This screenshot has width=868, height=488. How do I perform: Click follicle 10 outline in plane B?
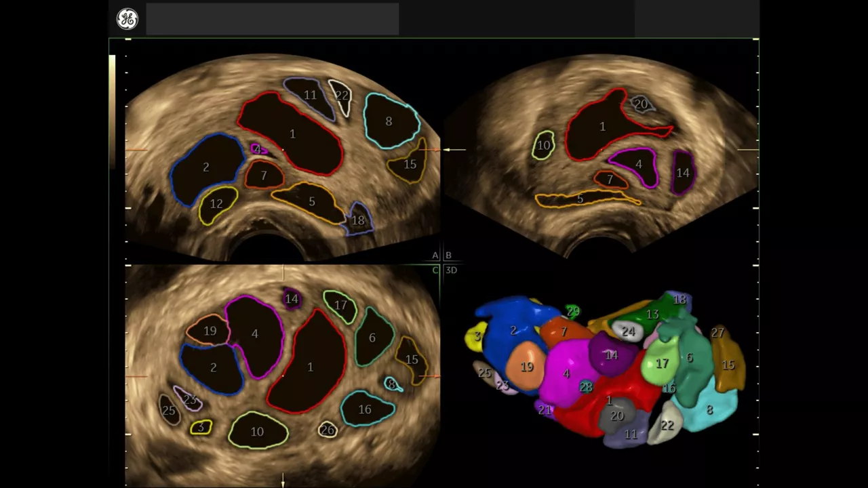click(x=543, y=145)
